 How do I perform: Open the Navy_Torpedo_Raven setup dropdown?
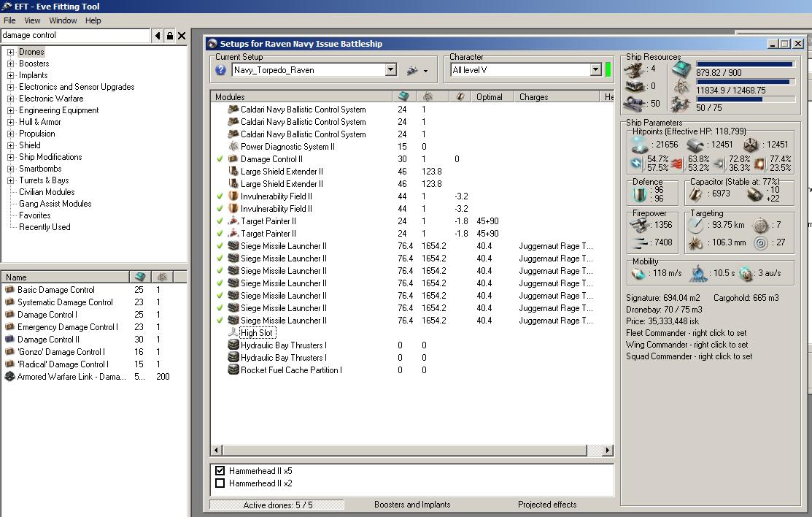pos(391,70)
